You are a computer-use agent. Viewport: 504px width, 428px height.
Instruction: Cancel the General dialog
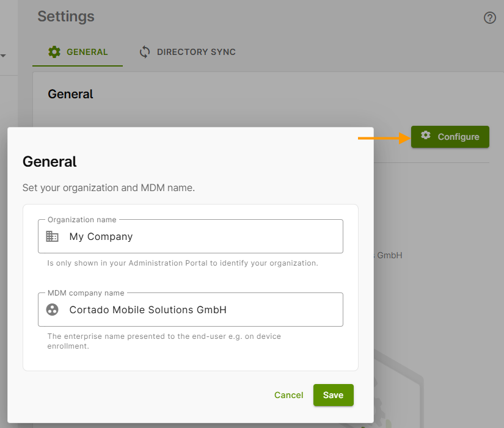coord(288,395)
